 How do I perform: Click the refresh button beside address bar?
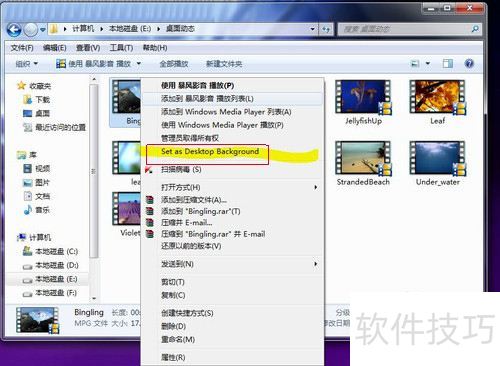326,29
